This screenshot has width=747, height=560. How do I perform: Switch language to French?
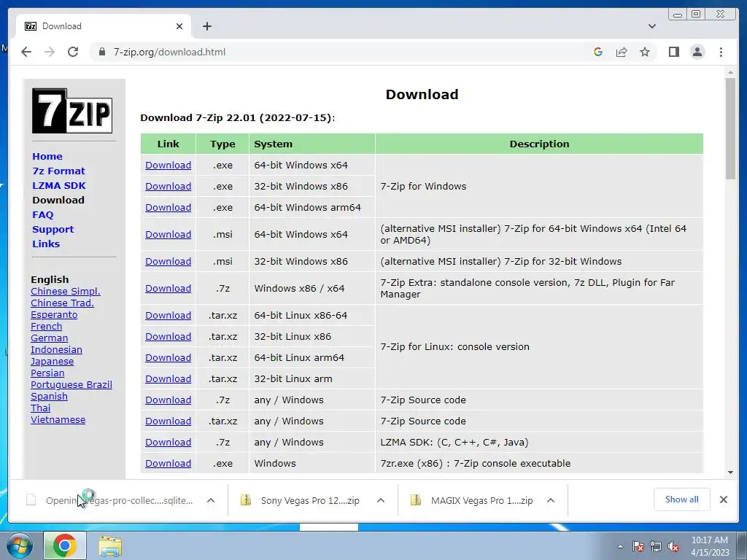[x=46, y=326]
